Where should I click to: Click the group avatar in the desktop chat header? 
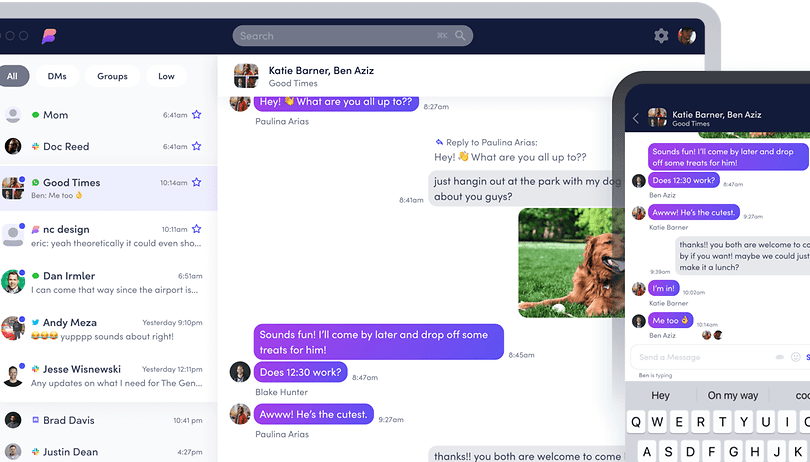click(246, 76)
